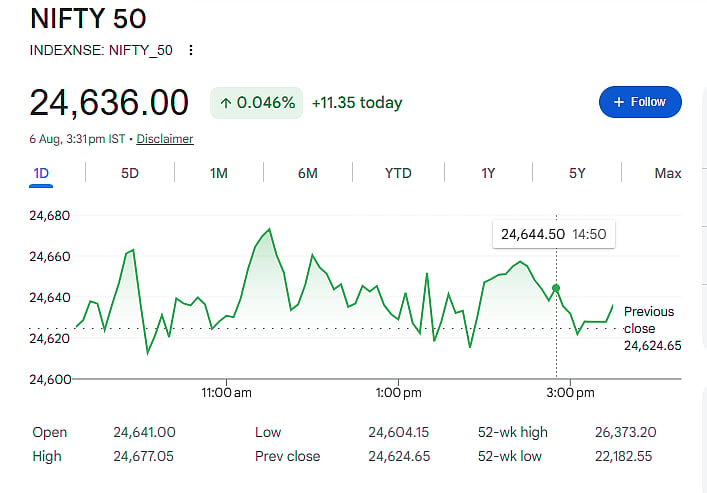Open the three-dot more options menu

click(x=191, y=50)
